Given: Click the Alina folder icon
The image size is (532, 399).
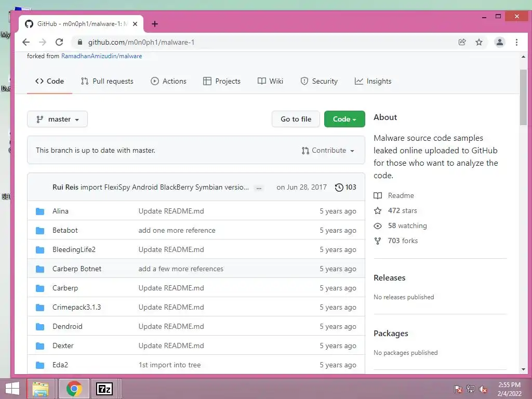Looking at the screenshot, I should pos(40,211).
